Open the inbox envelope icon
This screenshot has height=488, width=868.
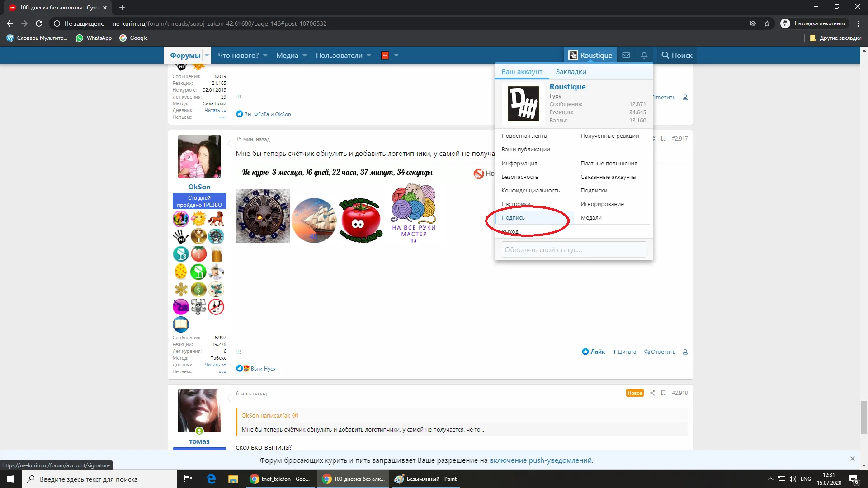click(x=626, y=55)
